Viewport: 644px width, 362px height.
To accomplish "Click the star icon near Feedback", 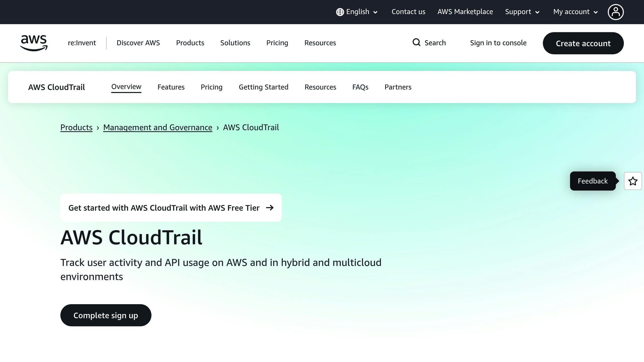I will (x=633, y=181).
